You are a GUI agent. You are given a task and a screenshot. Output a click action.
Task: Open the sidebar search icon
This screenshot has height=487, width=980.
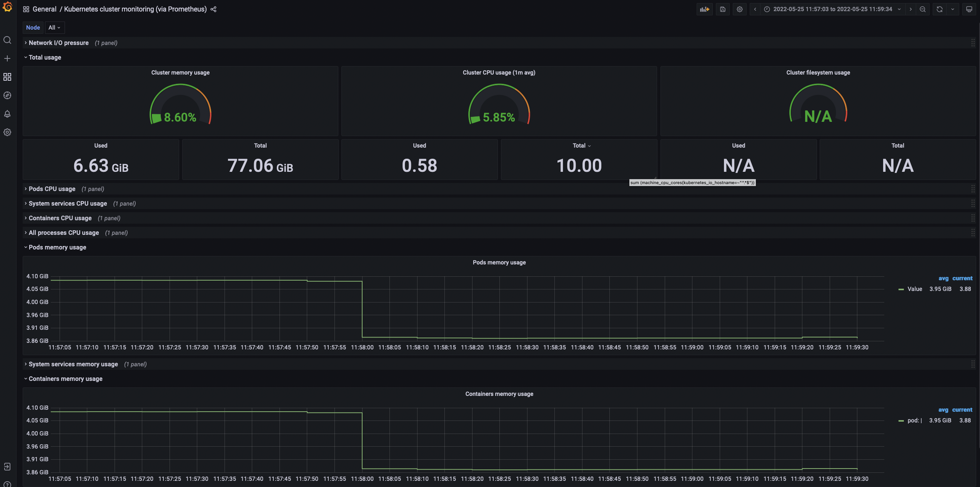pyautogui.click(x=7, y=40)
